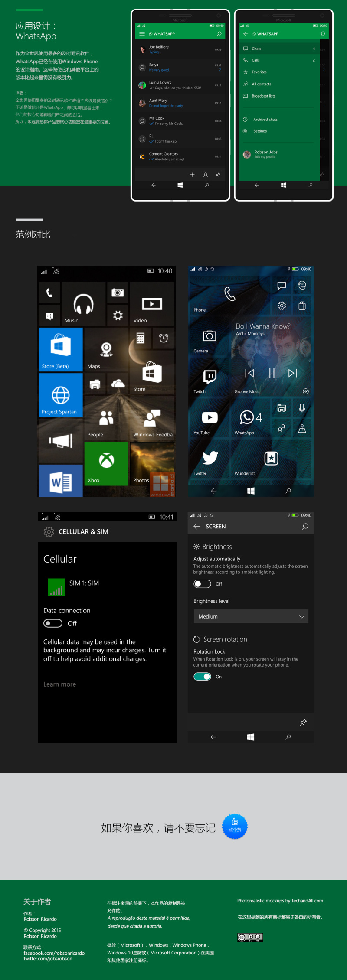Open the megaphone tile
Image resolution: width=347 pixels, height=980 pixels.
pos(61,441)
